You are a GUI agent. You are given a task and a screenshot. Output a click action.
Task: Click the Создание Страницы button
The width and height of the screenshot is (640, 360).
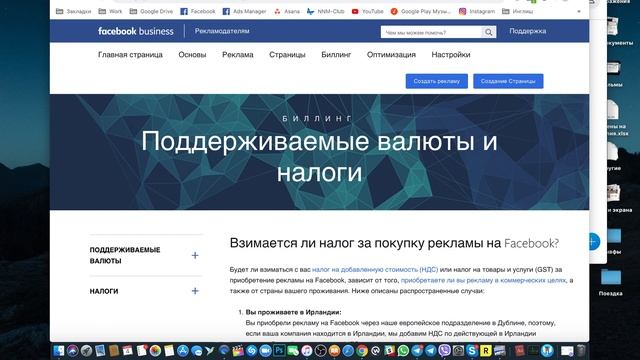(508, 81)
